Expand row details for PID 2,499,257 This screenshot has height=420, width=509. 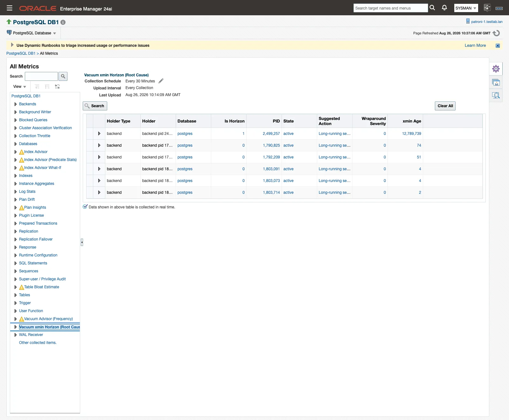click(x=99, y=134)
